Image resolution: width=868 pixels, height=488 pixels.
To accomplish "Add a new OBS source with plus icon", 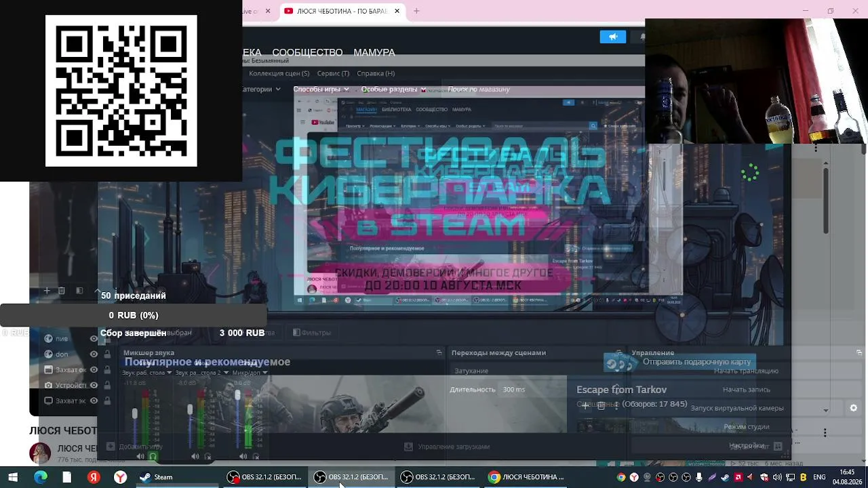I will click(x=47, y=291).
